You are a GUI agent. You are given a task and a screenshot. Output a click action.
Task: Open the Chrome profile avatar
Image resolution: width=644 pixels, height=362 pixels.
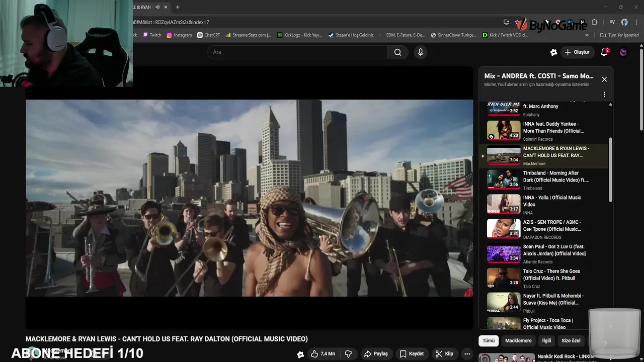click(x=624, y=22)
